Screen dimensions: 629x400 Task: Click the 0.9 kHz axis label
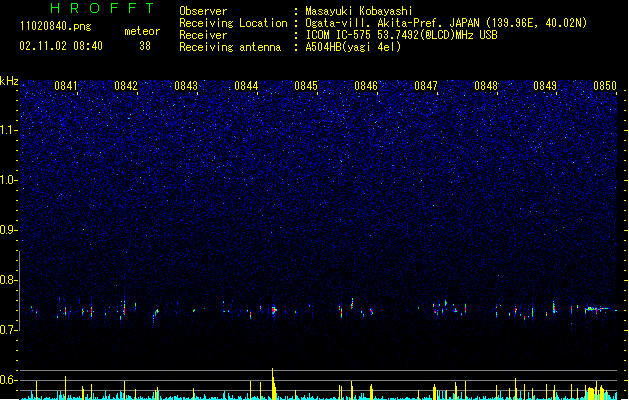point(9,230)
